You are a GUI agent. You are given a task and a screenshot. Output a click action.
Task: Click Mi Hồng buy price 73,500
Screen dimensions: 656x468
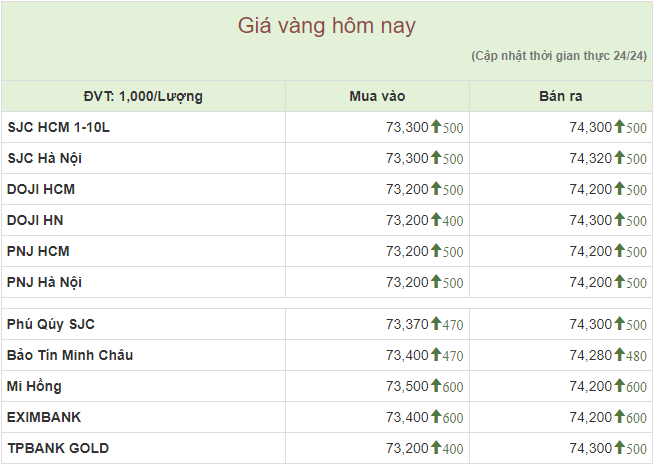point(407,386)
